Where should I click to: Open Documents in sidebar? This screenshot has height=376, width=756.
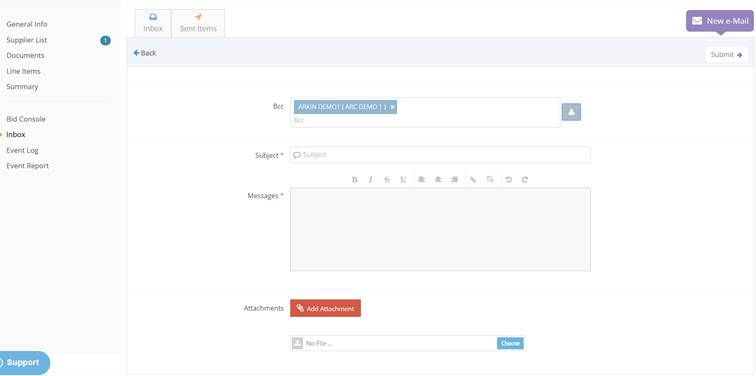pos(25,55)
